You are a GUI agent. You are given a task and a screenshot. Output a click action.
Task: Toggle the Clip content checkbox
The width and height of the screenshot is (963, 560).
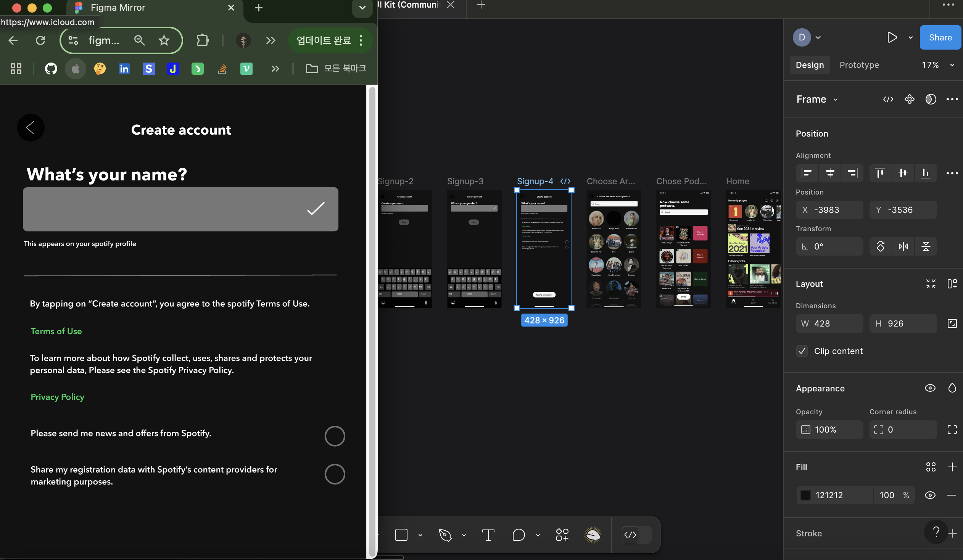802,351
